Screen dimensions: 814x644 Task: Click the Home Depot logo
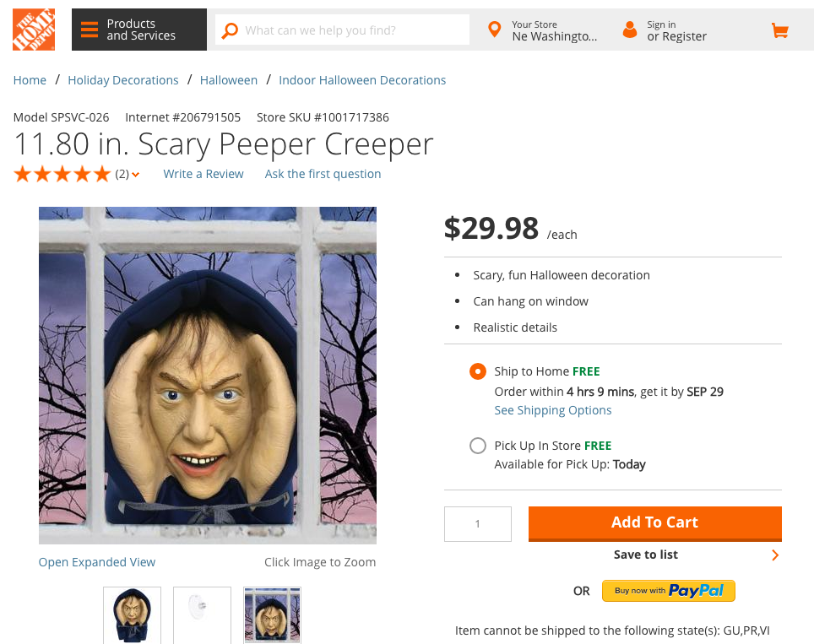pyautogui.click(x=34, y=30)
